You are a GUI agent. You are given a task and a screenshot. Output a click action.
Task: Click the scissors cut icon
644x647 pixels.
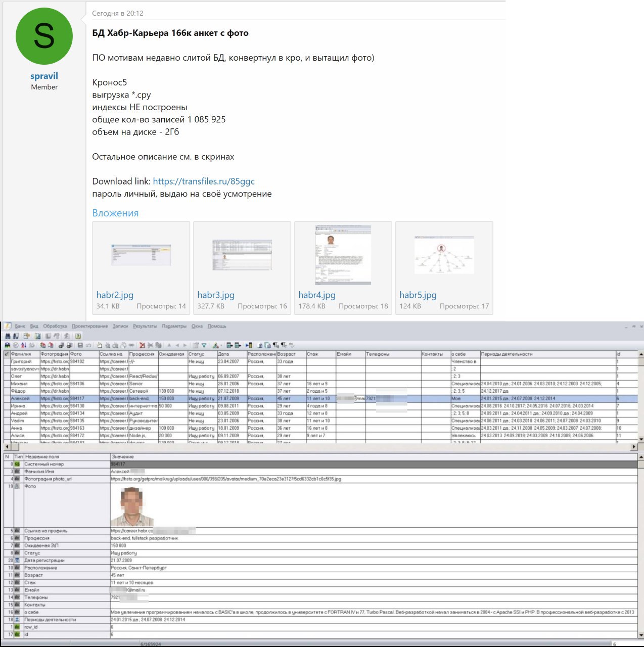150,345
